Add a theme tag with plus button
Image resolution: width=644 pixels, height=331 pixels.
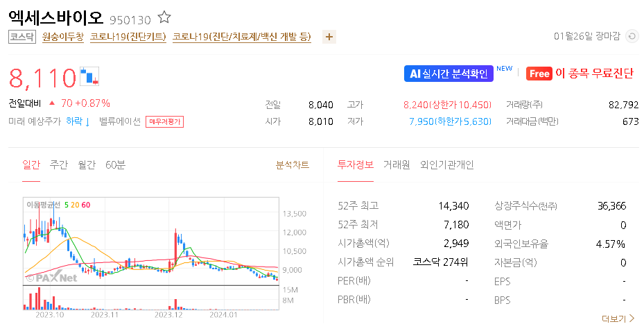(329, 37)
